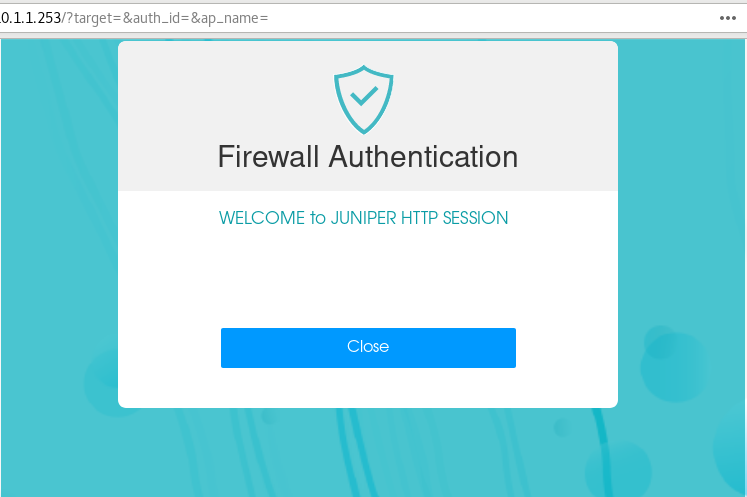Click the WELCOME to JUNIPER HTTP SESSION message

(363, 218)
